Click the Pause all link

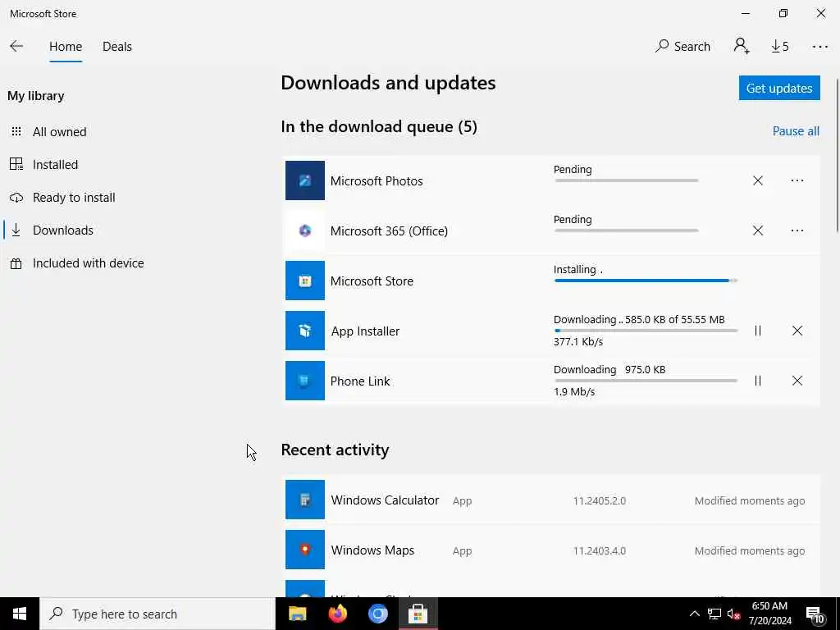796,131
